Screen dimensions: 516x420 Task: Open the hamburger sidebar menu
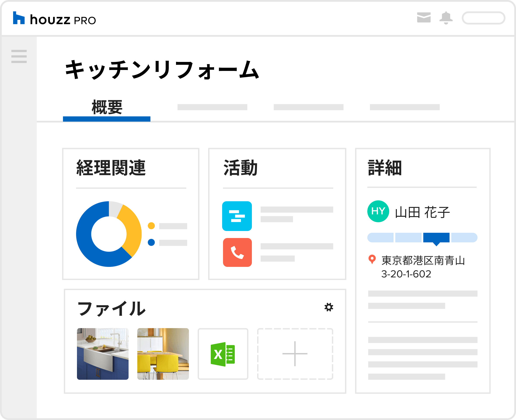coord(19,56)
